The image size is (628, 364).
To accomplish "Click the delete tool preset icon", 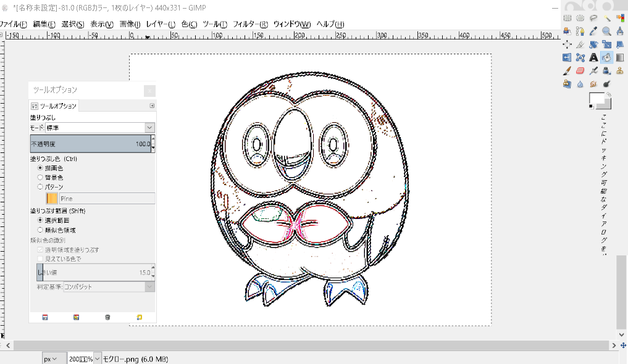I will point(107,317).
